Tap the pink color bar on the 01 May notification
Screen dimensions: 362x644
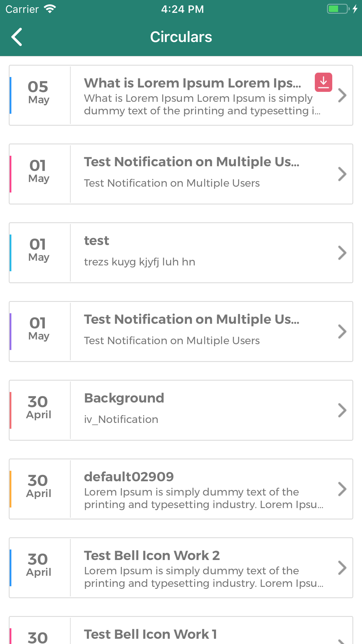click(11, 174)
